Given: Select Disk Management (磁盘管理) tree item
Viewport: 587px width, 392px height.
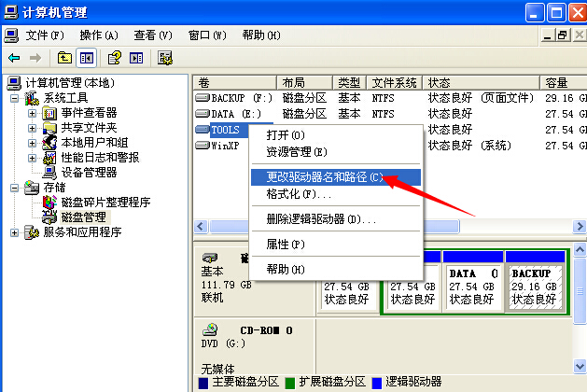Looking at the screenshot, I should click(x=83, y=217).
